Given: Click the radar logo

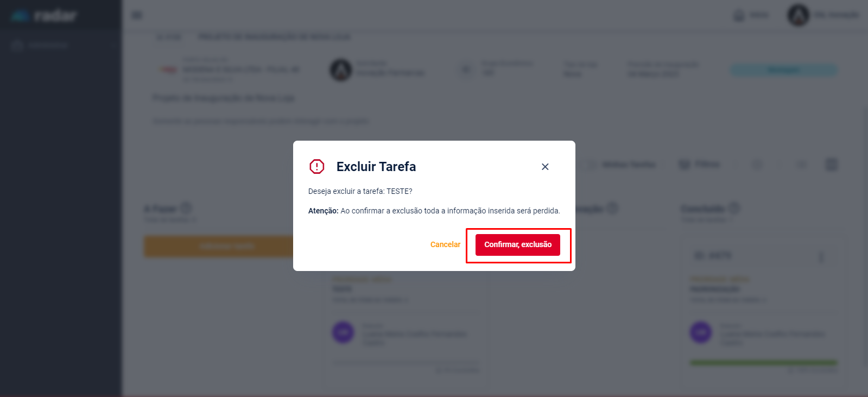Looking at the screenshot, I should tap(45, 16).
